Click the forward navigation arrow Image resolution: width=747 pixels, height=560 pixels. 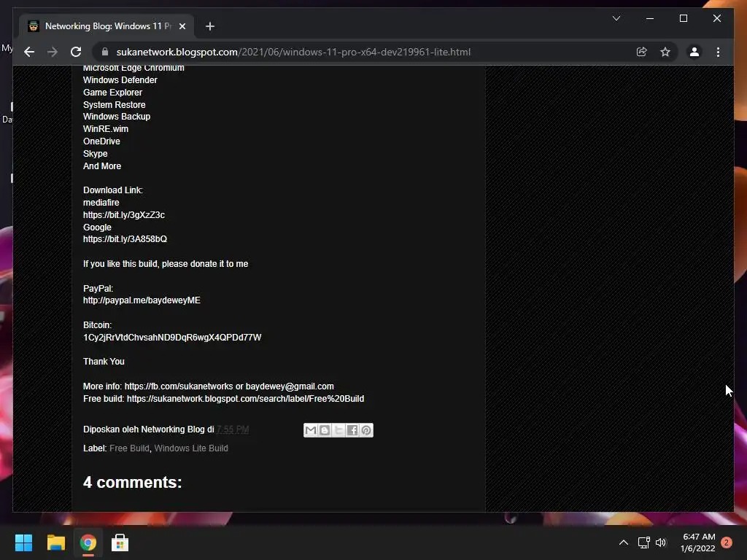pyautogui.click(x=53, y=52)
